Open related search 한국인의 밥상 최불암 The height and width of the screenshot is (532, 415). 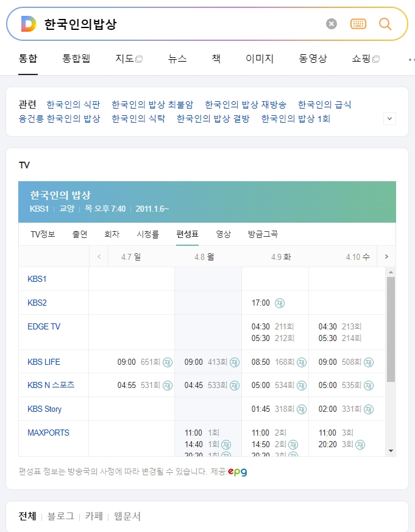152,104
